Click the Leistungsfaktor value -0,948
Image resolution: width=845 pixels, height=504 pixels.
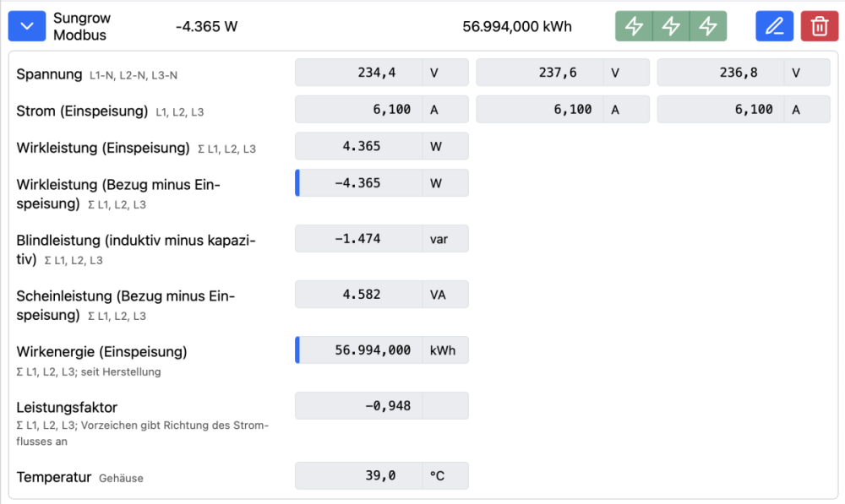(x=359, y=405)
